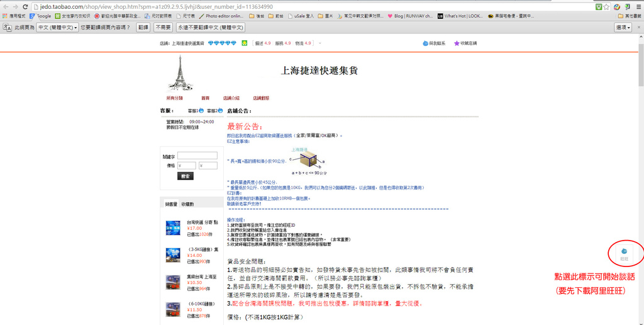Click the blue diamond seller rating icons
Screen dimensions: 644x325
click(222, 43)
